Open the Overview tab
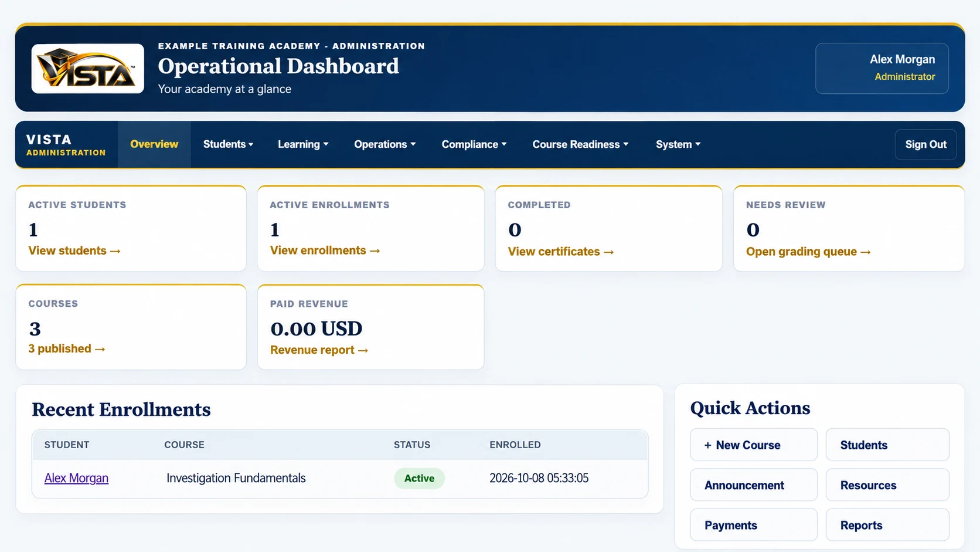Viewport: 980px width, 552px height. click(x=154, y=144)
